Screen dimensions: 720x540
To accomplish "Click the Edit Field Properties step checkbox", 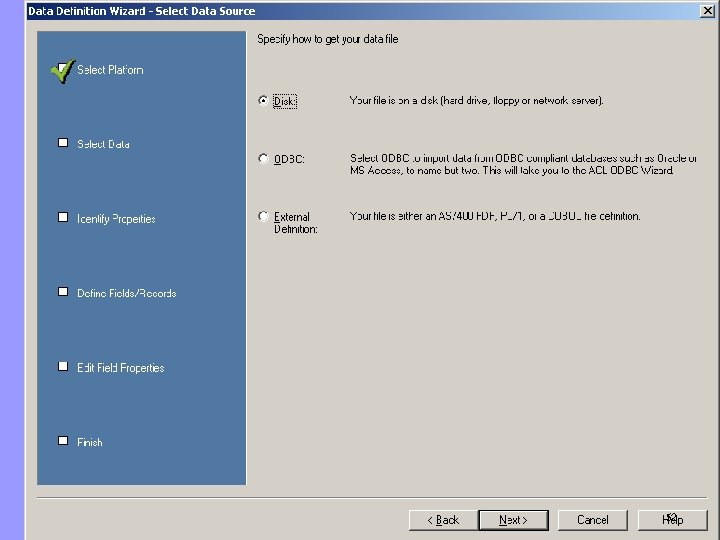I will [63, 366].
